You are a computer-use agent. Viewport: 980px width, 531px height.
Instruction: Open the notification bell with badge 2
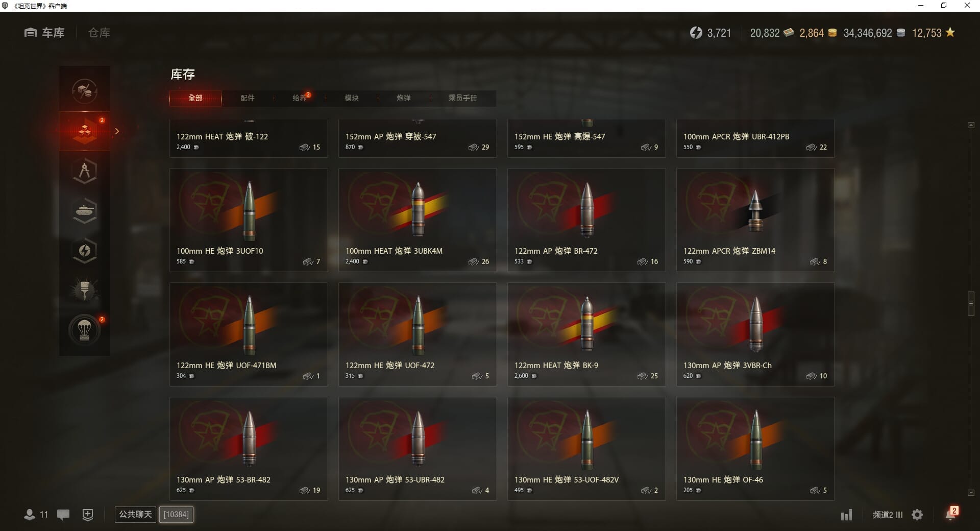[951, 513]
